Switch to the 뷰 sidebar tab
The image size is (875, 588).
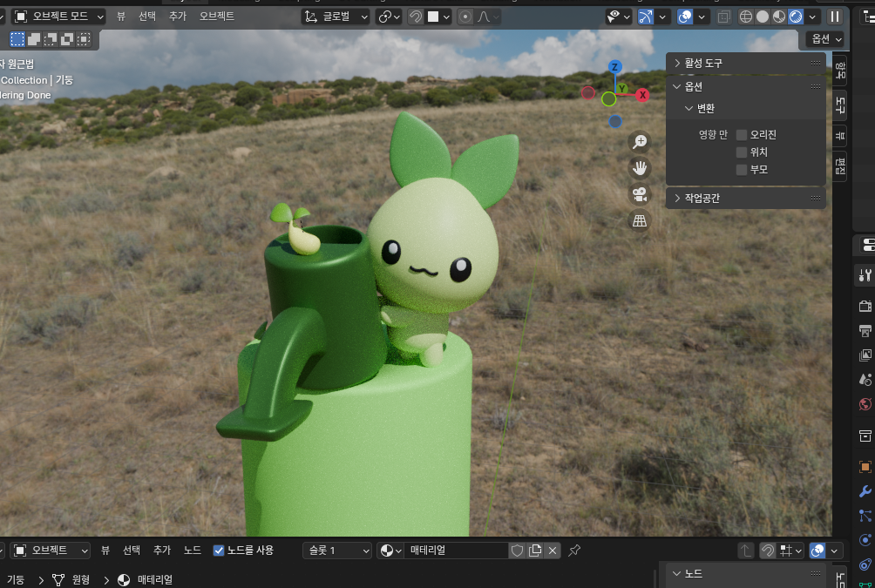840,136
